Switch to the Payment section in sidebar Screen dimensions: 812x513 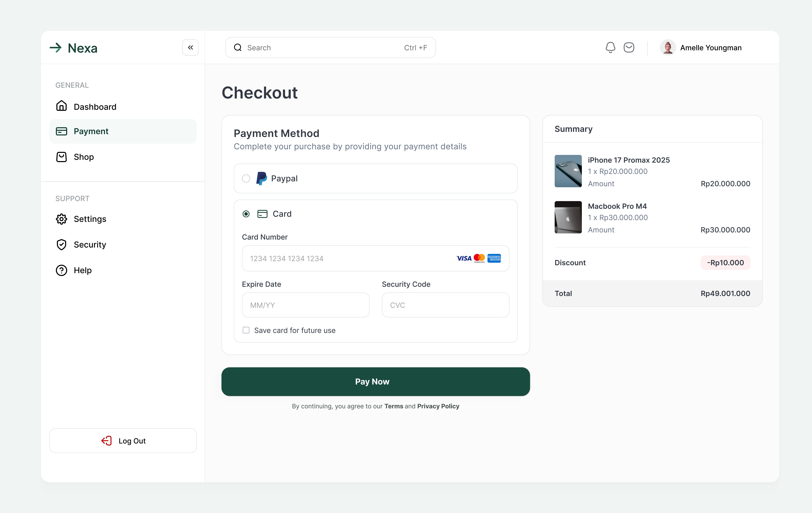click(91, 131)
